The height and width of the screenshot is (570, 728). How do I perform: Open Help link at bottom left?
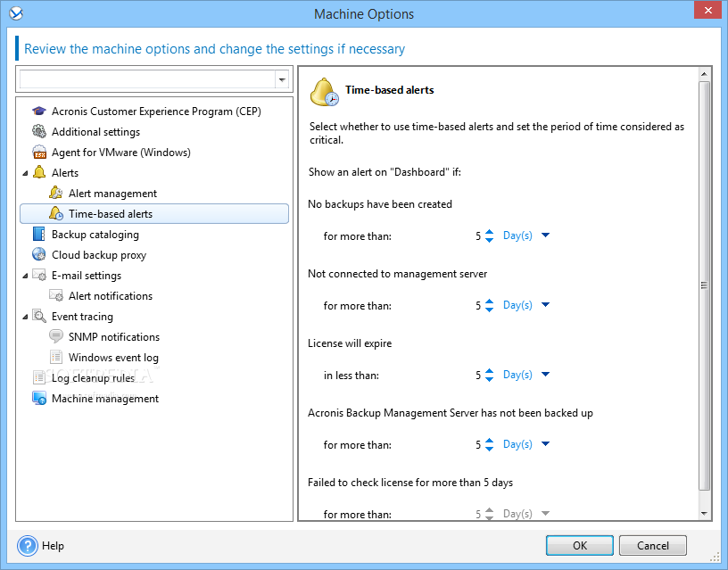coord(53,546)
